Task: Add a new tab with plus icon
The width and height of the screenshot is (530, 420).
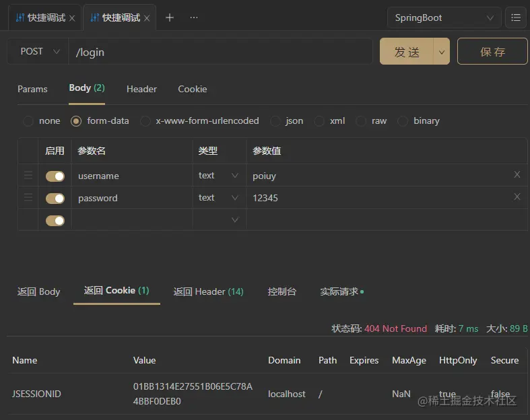Action: tap(169, 17)
